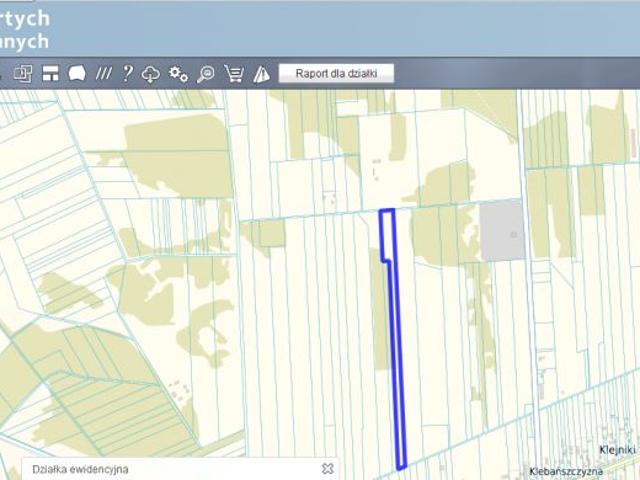Click the cloud download icon
The height and width of the screenshot is (480, 640).
pyautogui.click(x=151, y=73)
